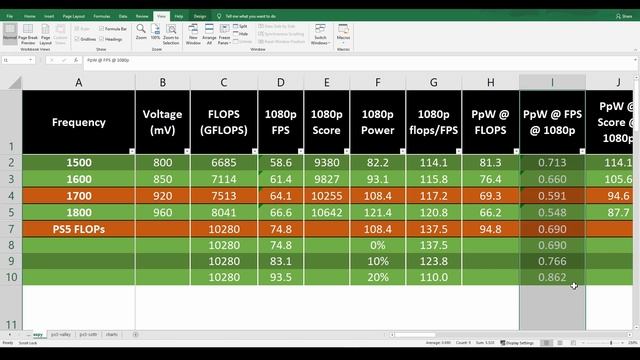
Task: Expand the Name Box dropdown arrow
Action: tap(31, 60)
